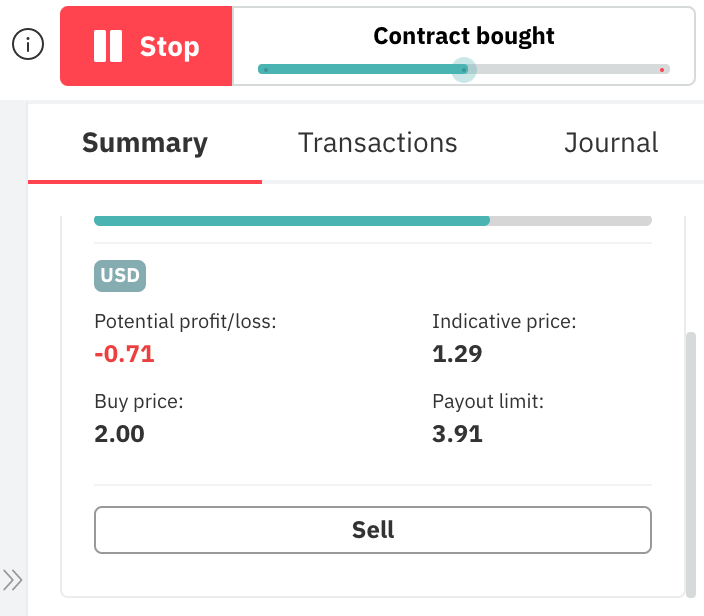Image resolution: width=704 pixels, height=616 pixels.
Task: Click the payout limit 3.91 value
Action: click(457, 433)
